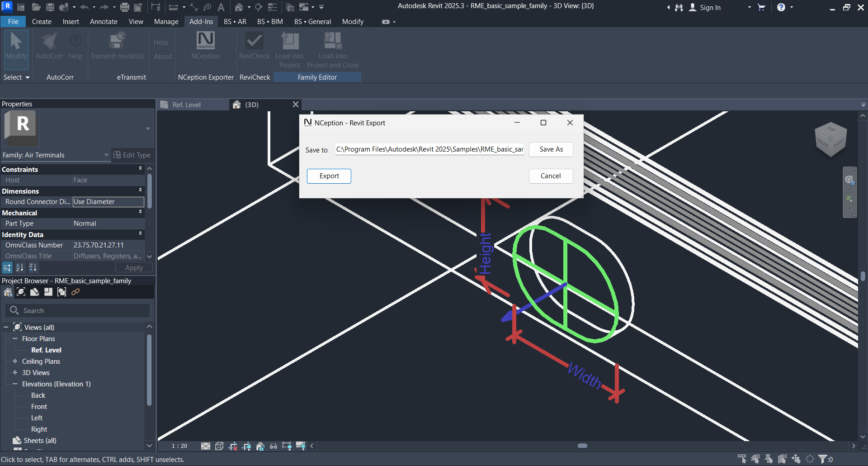The width and height of the screenshot is (868, 466).
Task: Open the Help question mark icon
Action: (781, 7)
